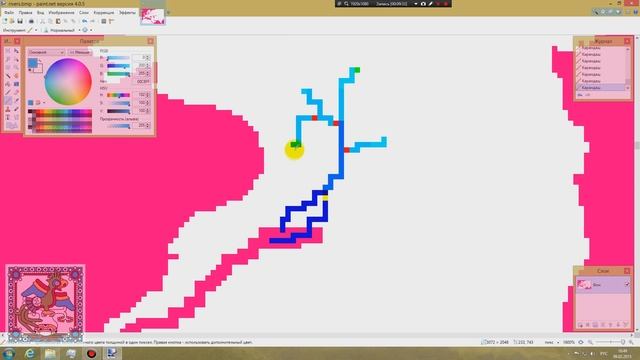Select the Text tool
The height and width of the screenshot is (360, 640).
(8, 117)
